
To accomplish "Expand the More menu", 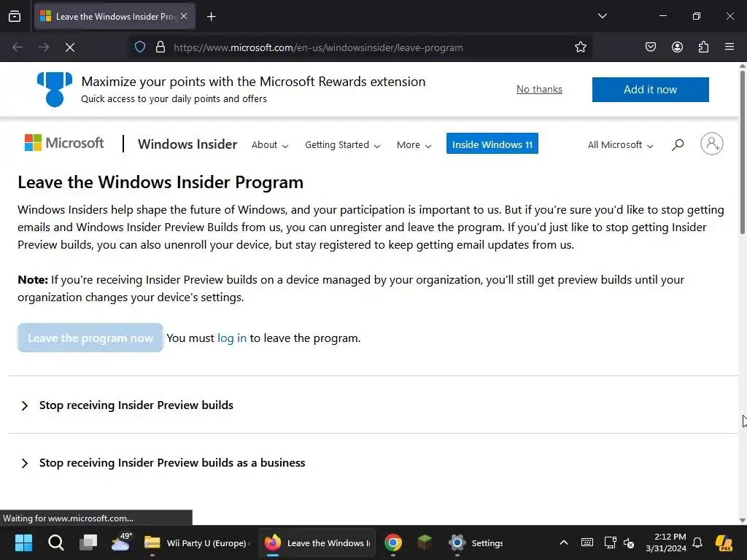I will pos(414,145).
